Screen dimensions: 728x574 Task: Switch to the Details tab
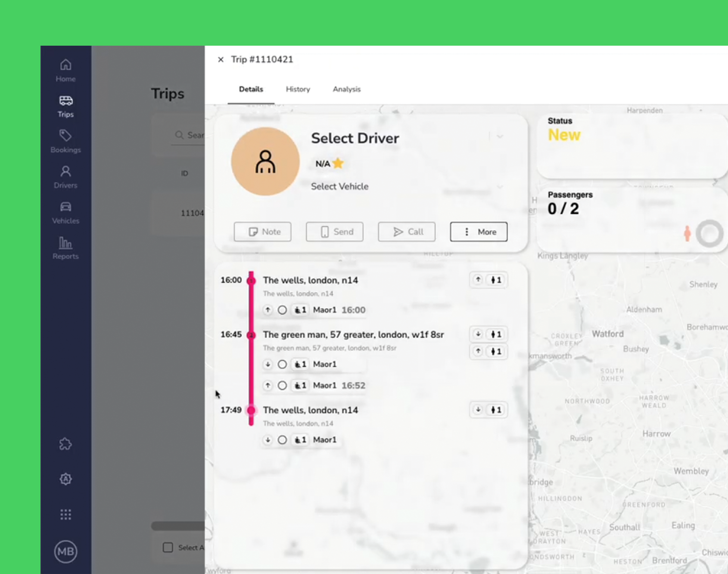(251, 89)
